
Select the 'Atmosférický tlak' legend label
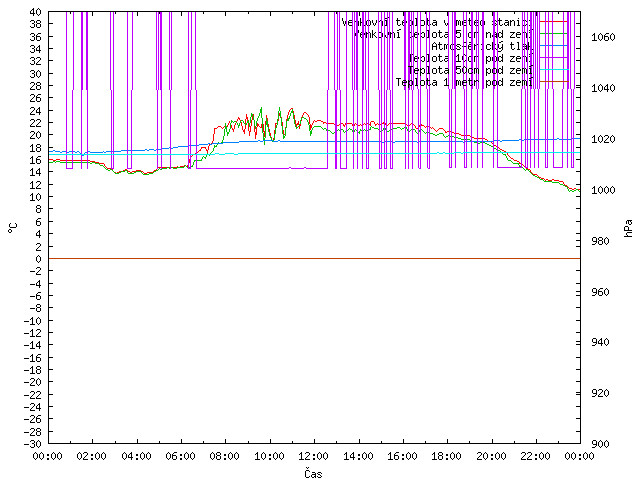pyautogui.click(x=482, y=46)
